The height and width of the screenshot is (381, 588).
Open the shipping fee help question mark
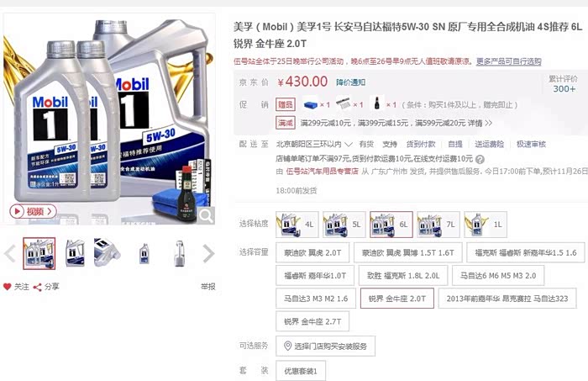[480, 159]
